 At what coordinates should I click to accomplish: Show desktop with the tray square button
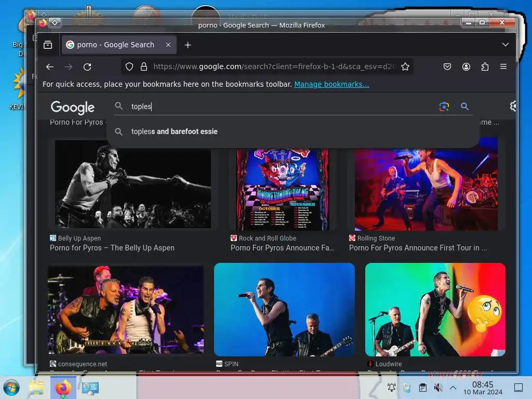click(518, 387)
